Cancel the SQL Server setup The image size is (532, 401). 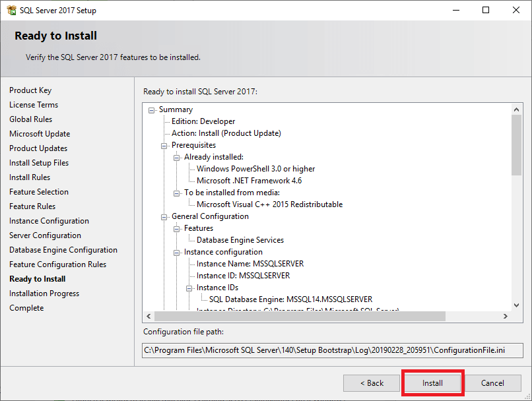coord(492,383)
